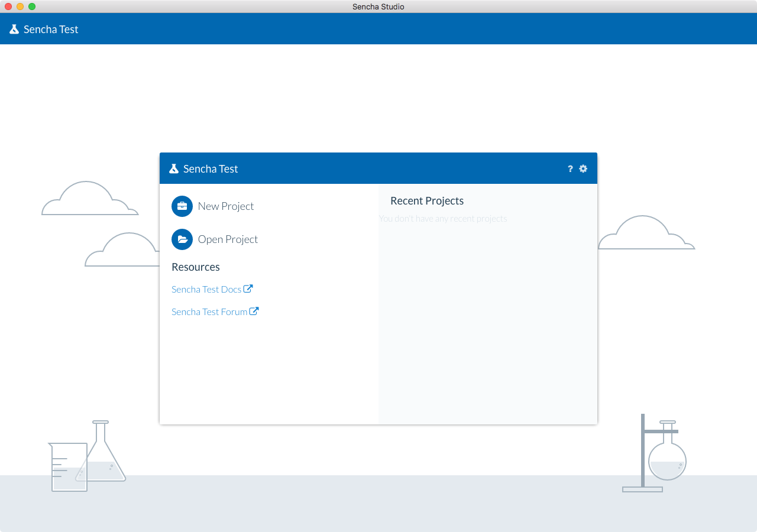This screenshot has width=757, height=532.
Task: Click 'You don't have any recent projects' text
Action: point(443,219)
